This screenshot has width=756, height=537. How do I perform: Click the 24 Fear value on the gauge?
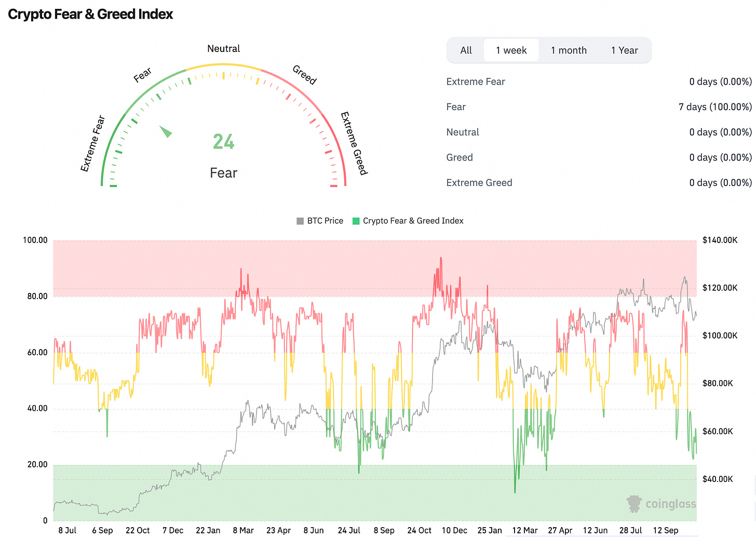click(223, 142)
